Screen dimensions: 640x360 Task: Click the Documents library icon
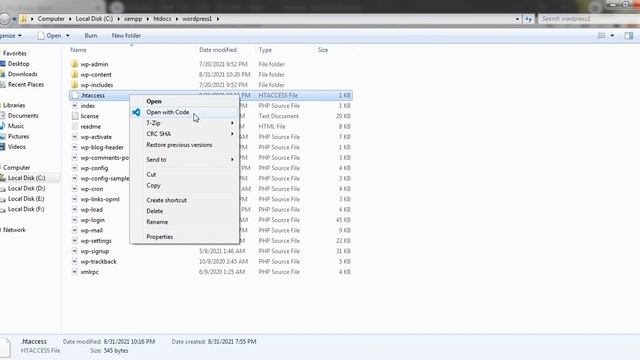click(x=3, y=116)
